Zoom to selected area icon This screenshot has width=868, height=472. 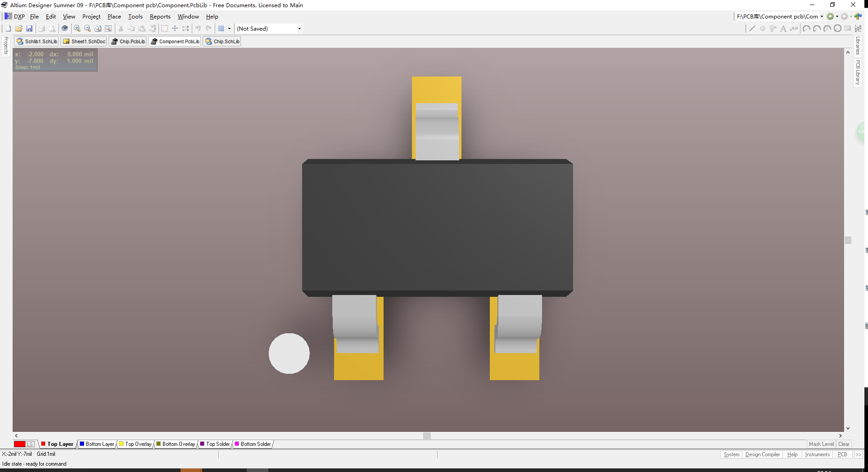[108, 28]
